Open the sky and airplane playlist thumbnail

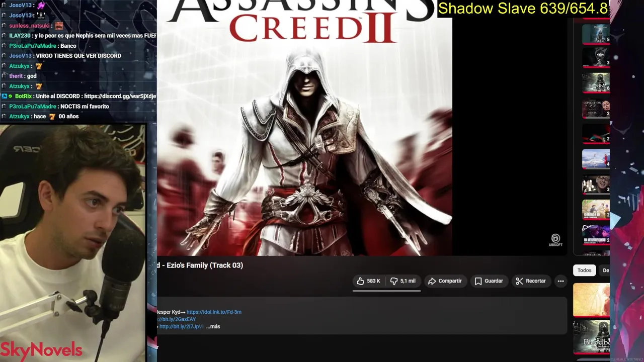596,159
